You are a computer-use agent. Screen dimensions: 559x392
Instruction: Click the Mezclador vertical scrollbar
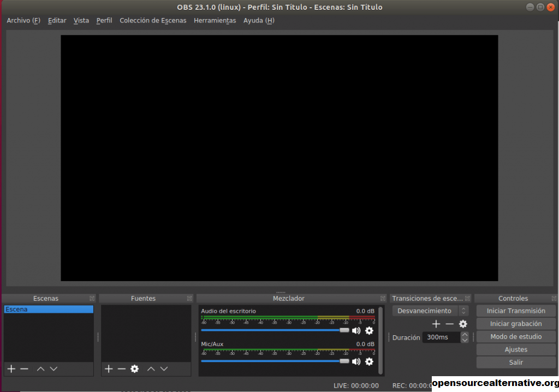[x=380, y=341]
